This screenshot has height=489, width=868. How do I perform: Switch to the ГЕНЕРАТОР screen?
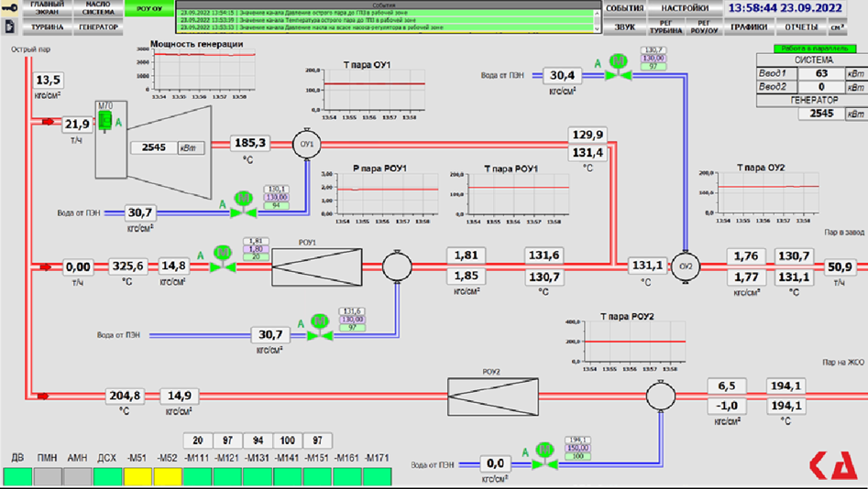[x=98, y=27]
